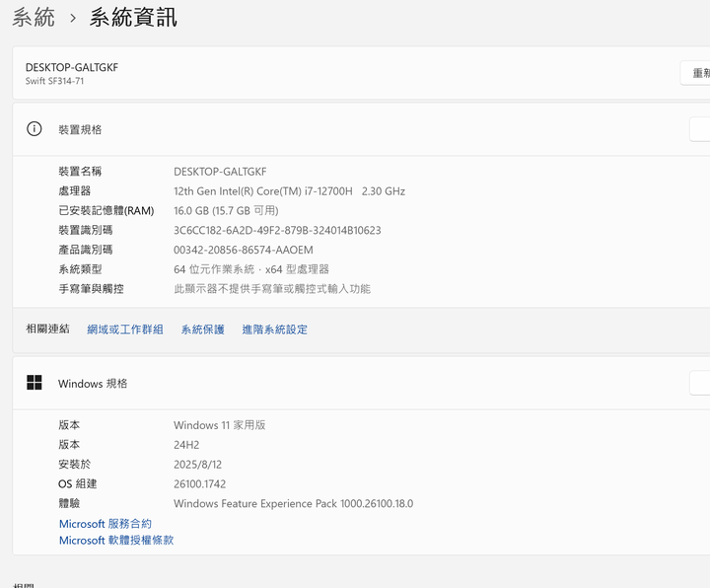The height and width of the screenshot is (588, 710).
Task: Click the OS 組建 label
Action: [78, 483]
